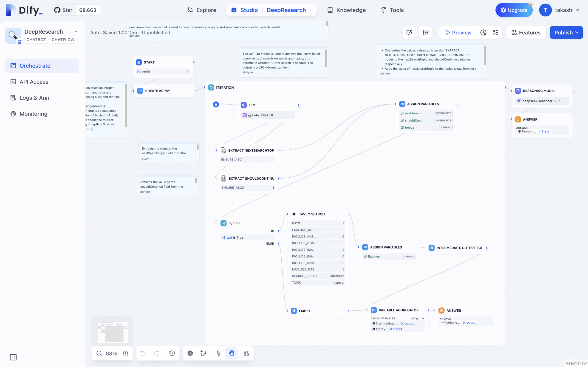This screenshot has height=367, width=588.
Task: Click the workflow minimap thumbnail
Action: pyautogui.click(x=113, y=332)
